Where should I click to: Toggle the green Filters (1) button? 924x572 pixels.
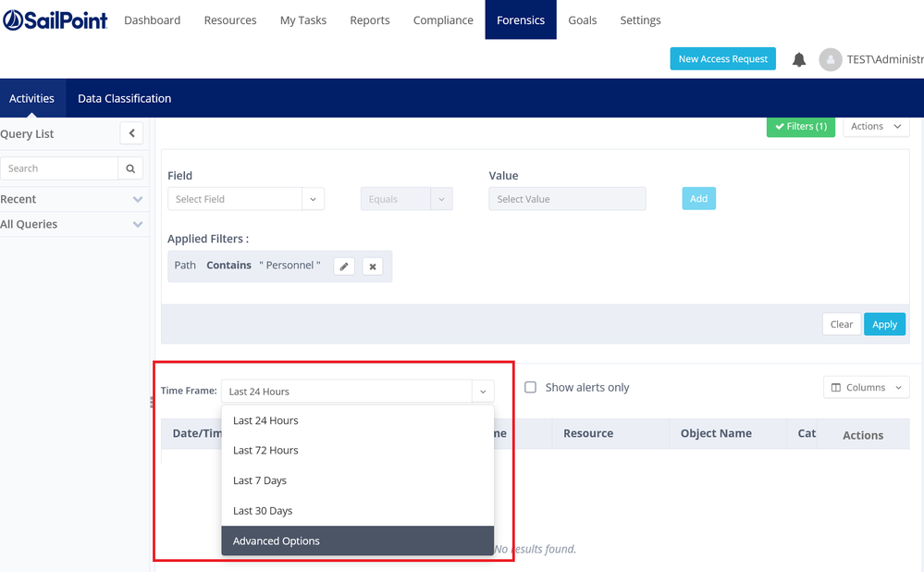800,127
